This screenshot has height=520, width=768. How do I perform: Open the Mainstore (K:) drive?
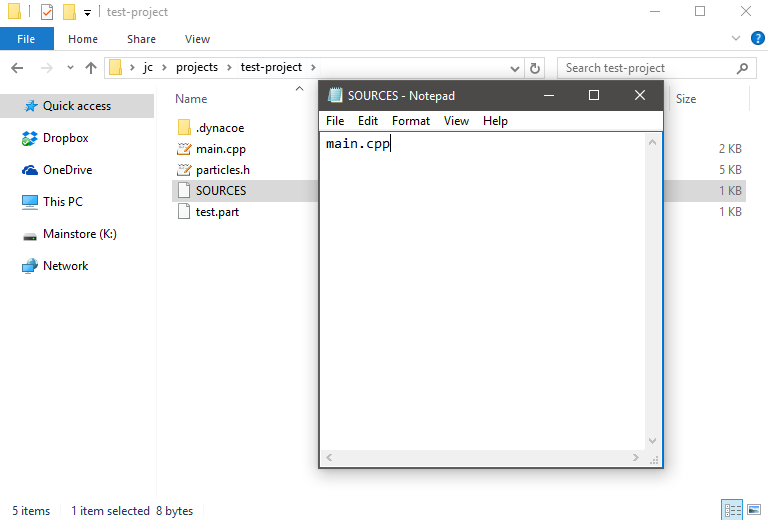(79, 234)
